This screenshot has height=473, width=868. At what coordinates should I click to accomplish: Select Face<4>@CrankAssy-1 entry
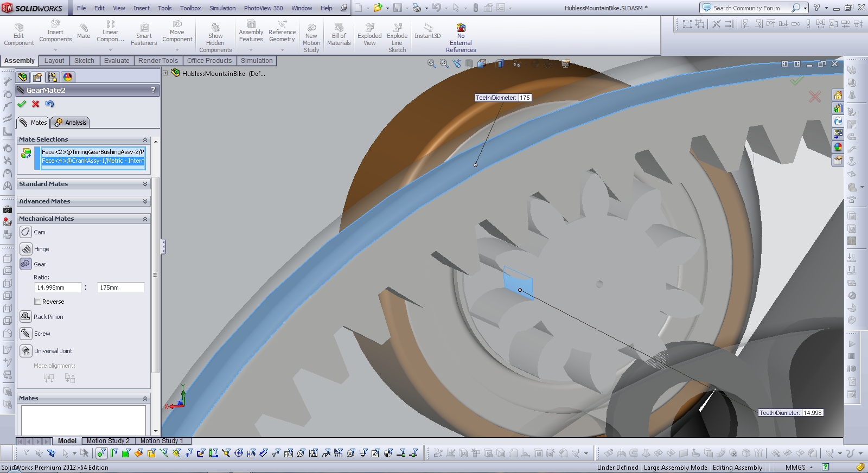pyautogui.click(x=93, y=161)
